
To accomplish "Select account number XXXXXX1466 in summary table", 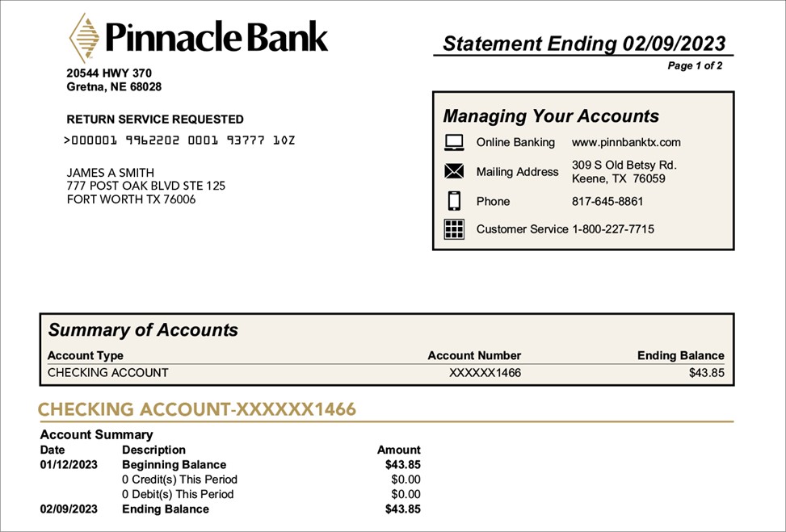I will pos(485,373).
